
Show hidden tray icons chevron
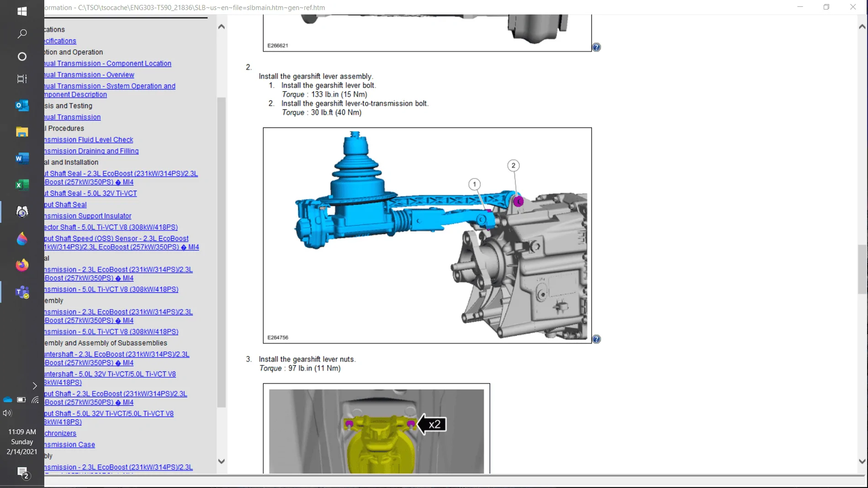point(35,386)
